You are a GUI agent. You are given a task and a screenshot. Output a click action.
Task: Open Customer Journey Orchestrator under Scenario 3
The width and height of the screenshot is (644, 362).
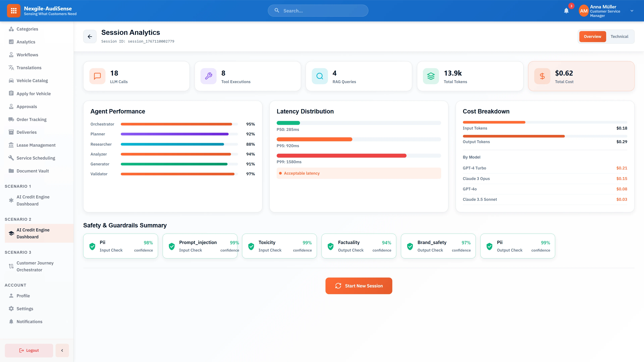coord(35,266)
